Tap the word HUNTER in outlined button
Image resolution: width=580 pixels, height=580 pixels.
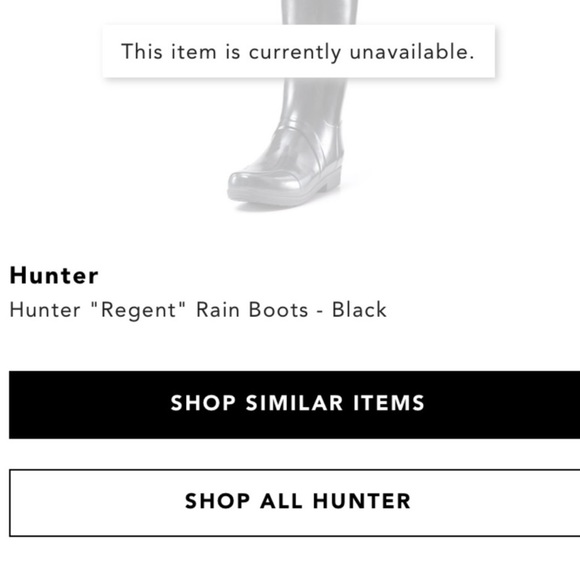tap(362, 501)
